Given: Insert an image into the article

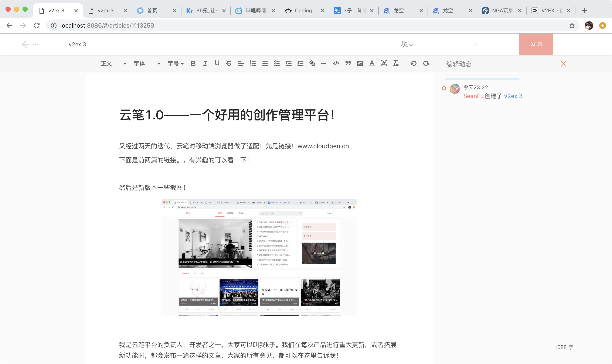Looking at the screenshot, I should tap(360, 63).
